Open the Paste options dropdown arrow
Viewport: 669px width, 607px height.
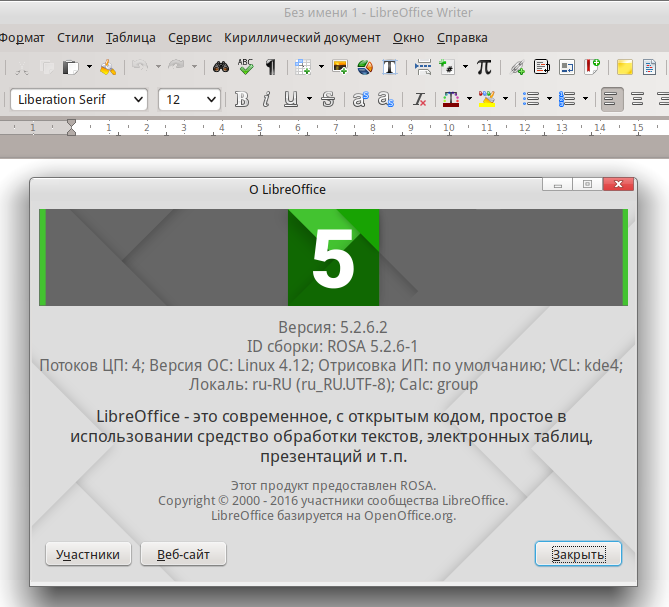point(89,67)
